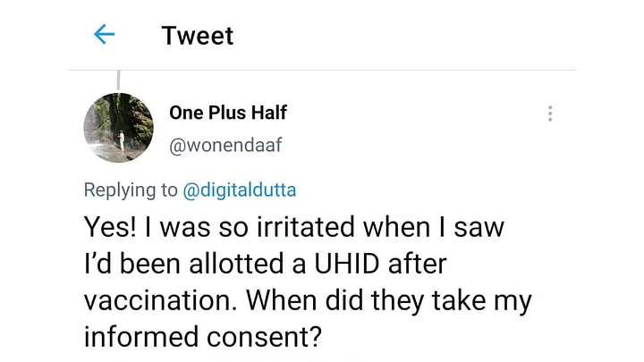The width and height of the screenshot is (644, 362).
Task: Click the phrase "When did they take my"
Action: 390,301
